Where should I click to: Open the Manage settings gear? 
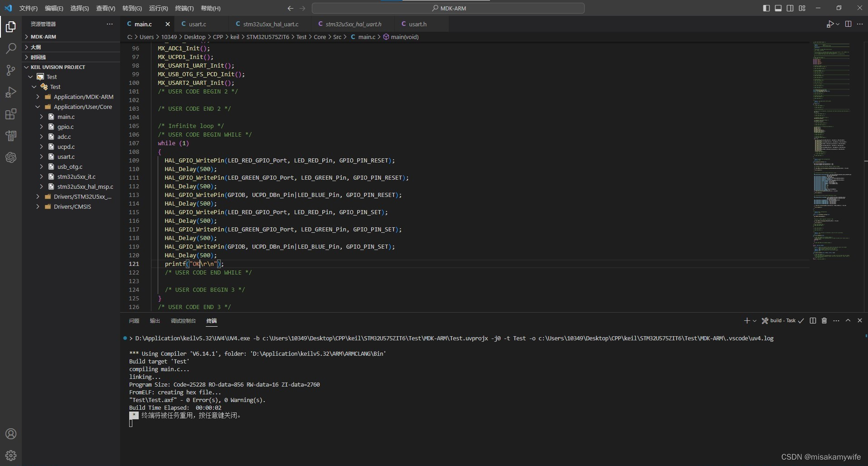11,456
